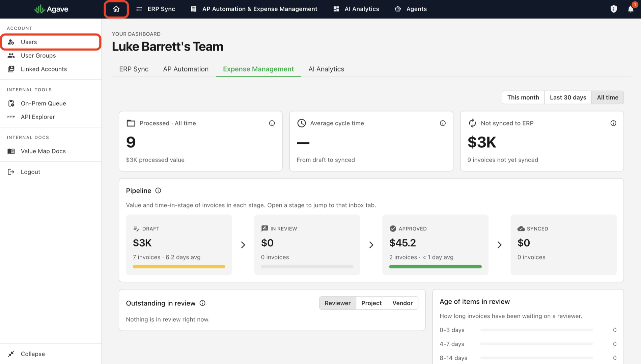Image resolution: width=641 pixels, height=364 pixels.
Task: Open AP Automation & Expense Management menu
Action: (x=254, y=9)
